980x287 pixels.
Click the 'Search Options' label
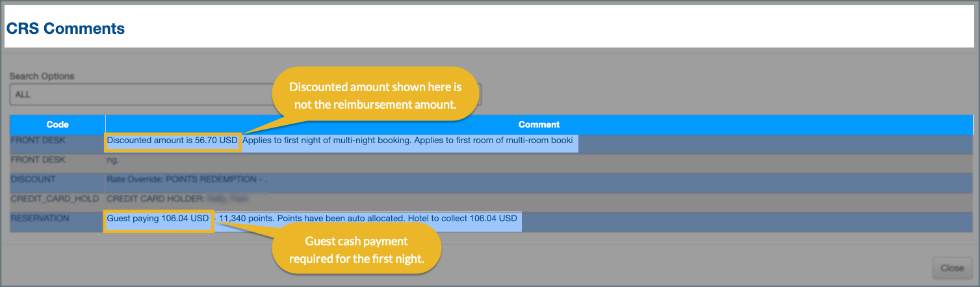42,76
